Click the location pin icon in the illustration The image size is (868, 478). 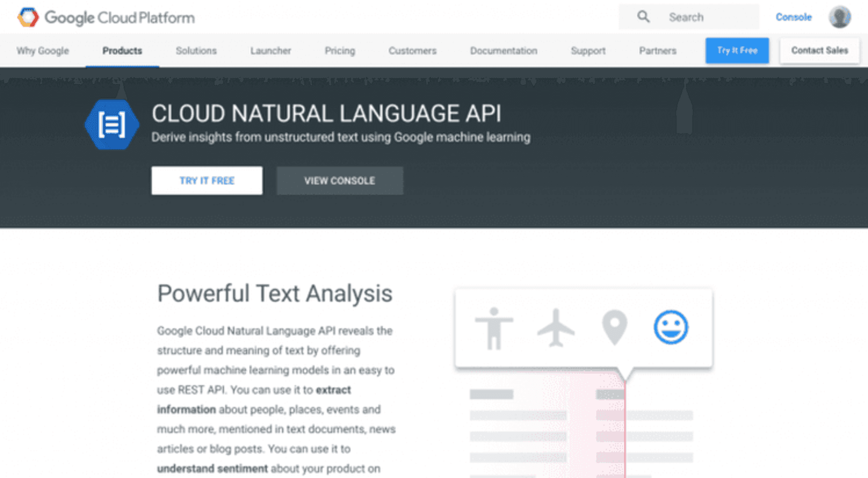[x=613, y=327]
